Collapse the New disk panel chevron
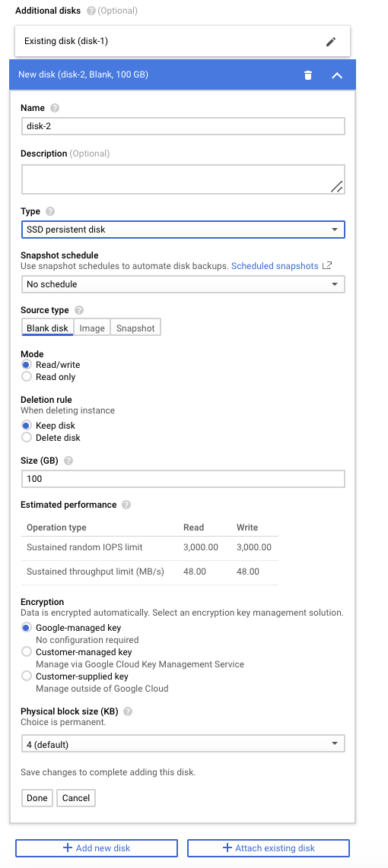Image resolution: width=388 pixels, height=868 pixels. coord(337,75)
